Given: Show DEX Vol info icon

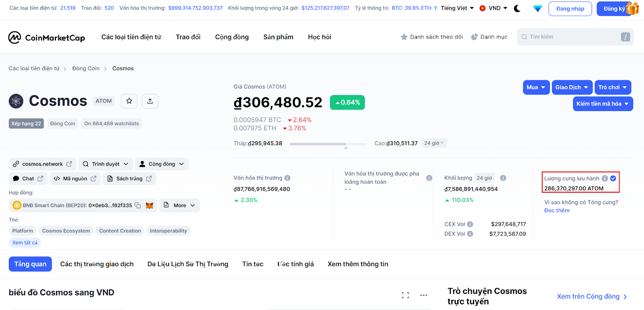Looking at the screenshot, I should 470,234.
